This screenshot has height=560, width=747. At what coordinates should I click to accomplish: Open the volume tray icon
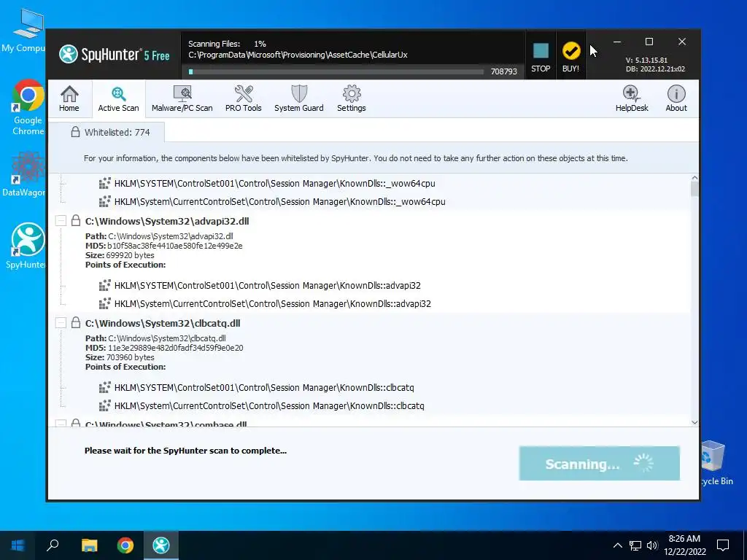point(652,545)
